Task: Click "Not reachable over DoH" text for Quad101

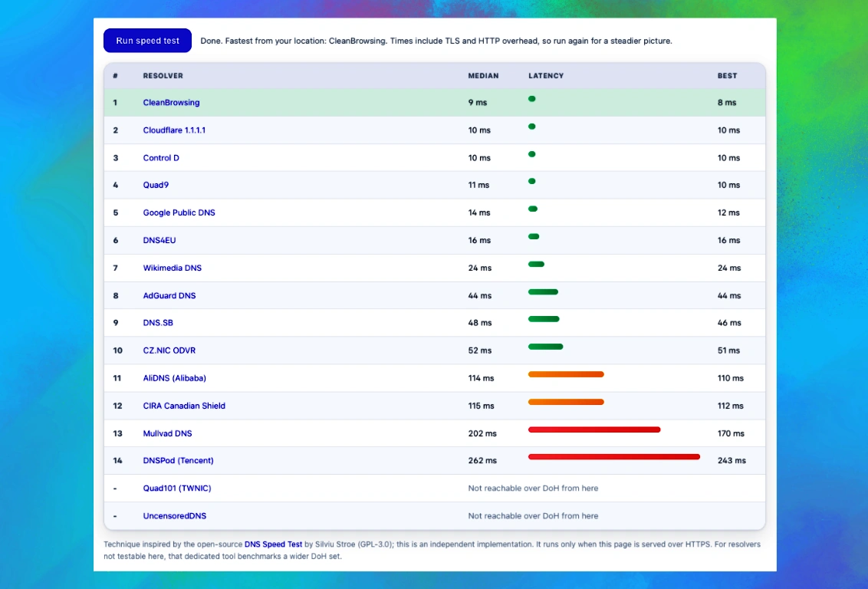Action: click(x=533, y=489)
